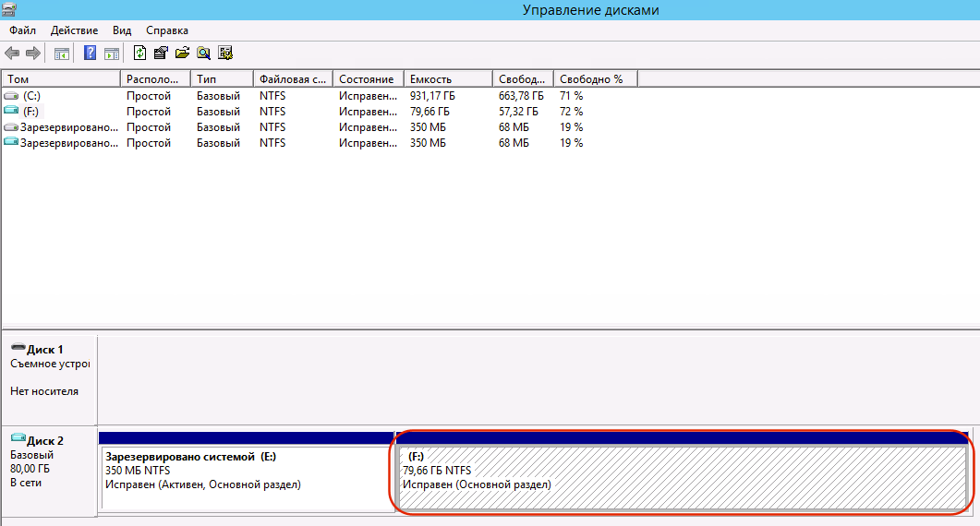Open the Действие menu
The image size is (980, 526).
click(75, 30)
